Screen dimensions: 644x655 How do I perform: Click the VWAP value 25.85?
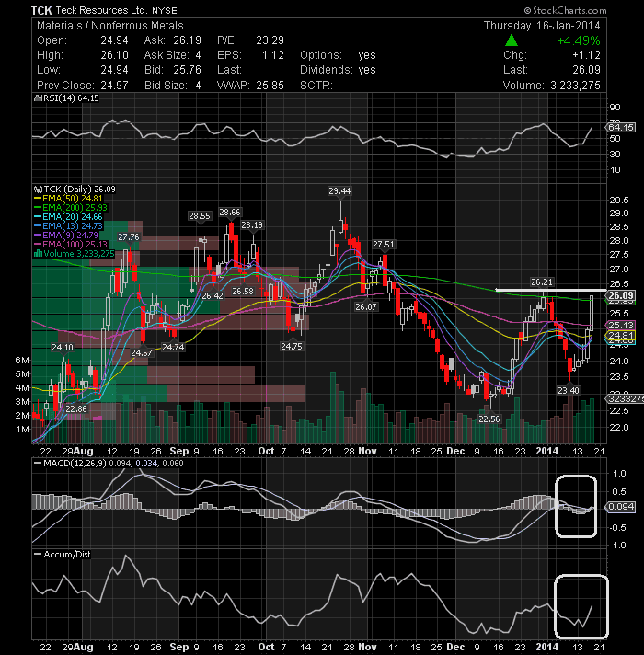click(x=270, y=86)
